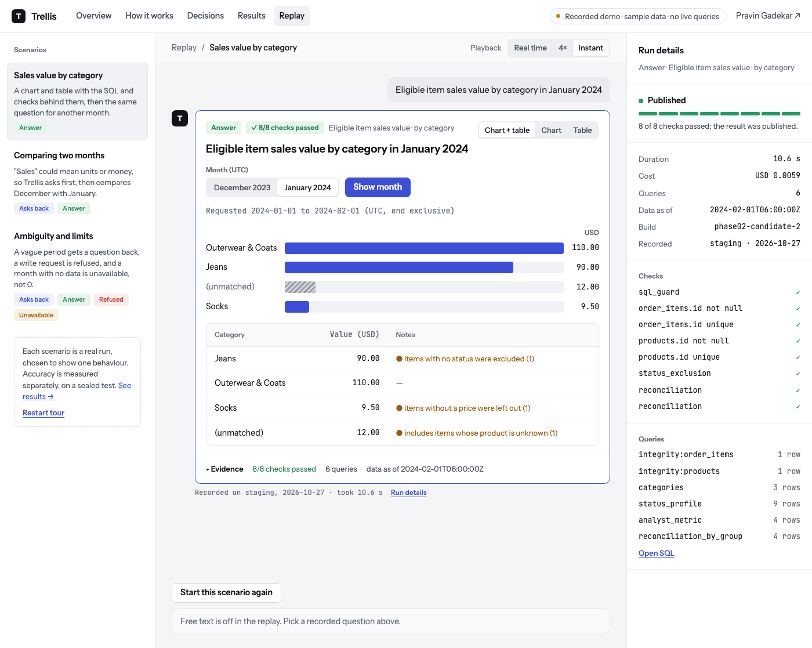
Task: Click the disabled free text input box
Action: tap(391, 621)
